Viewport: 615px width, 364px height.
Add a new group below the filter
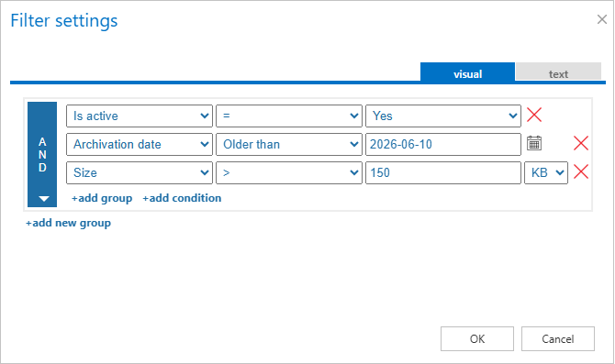68,223
